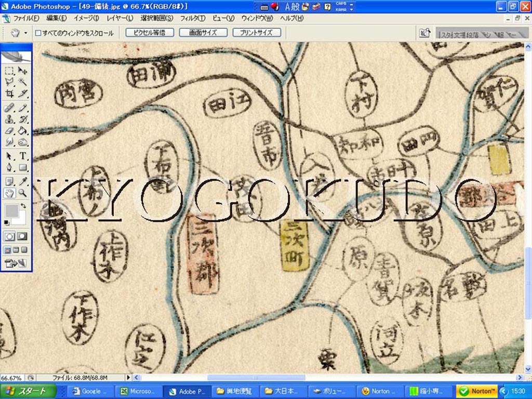Click the 画面サイズ button
Image resolution: width=532 pixels, height=399 pixels.
(x=203, y=33)
